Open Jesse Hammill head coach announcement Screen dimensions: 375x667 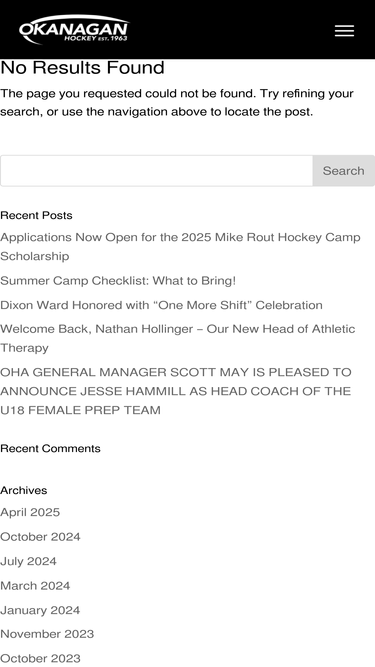click(176, 391)
